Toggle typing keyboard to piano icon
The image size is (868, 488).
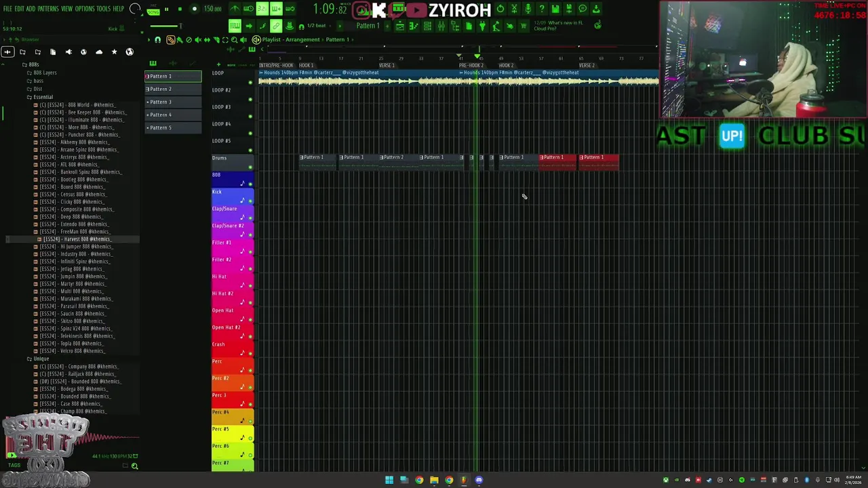click(235, 26)
